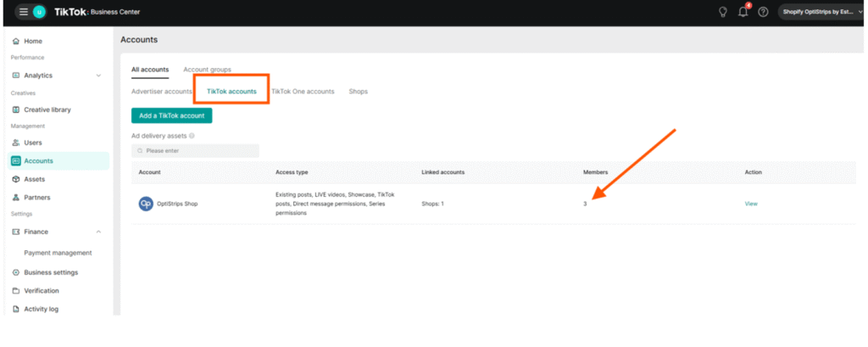The height and width of the screenshot is (347, 868).
Task: Switch to Advertiser accounts tab
Action: click(x=162, y=91)
